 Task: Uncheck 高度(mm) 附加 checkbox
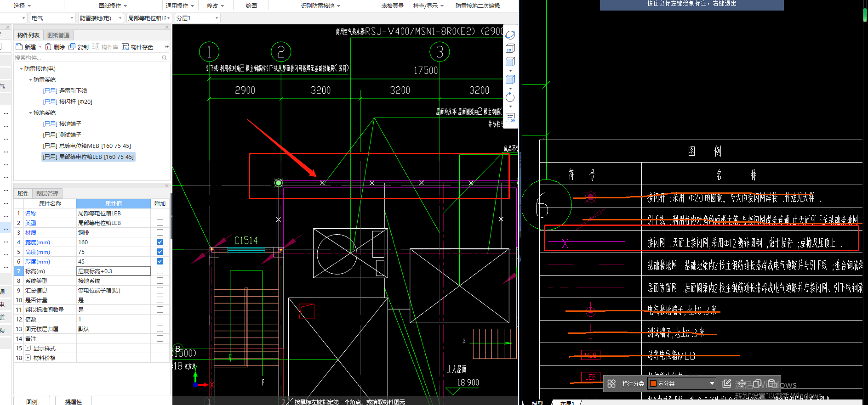click(160, 252)
